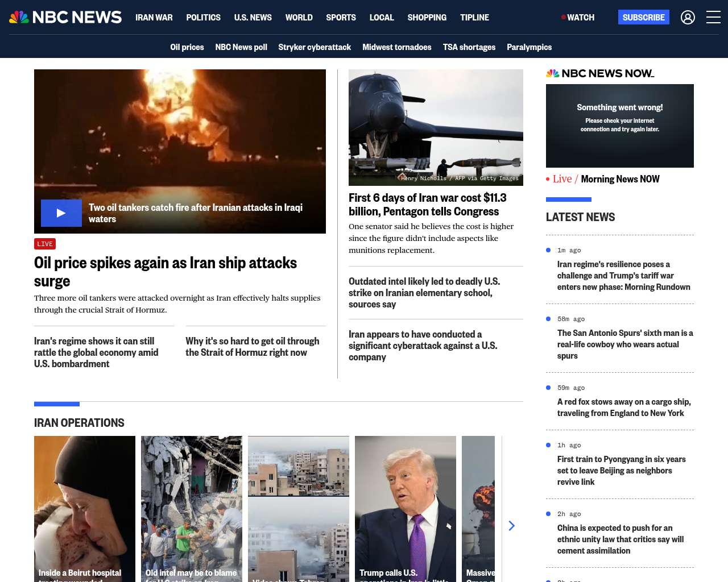
Task: Click the Watch live link
Action: 578,18
